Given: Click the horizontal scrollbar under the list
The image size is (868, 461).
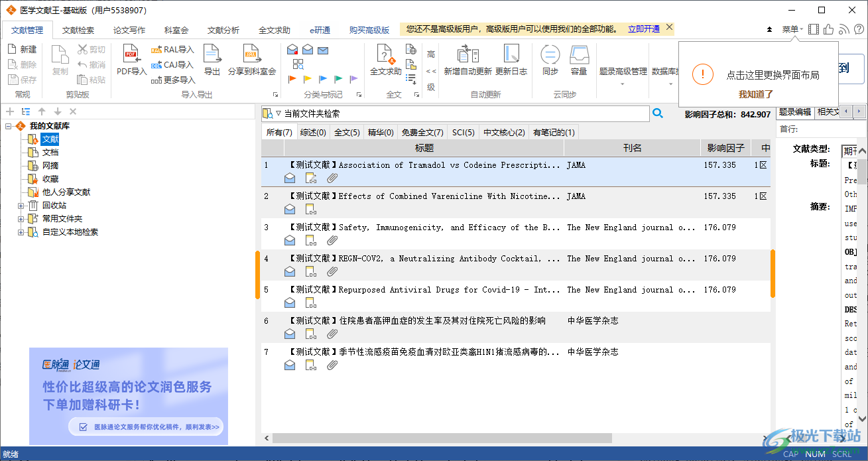Looking at the screenshot, I should 441,438.
